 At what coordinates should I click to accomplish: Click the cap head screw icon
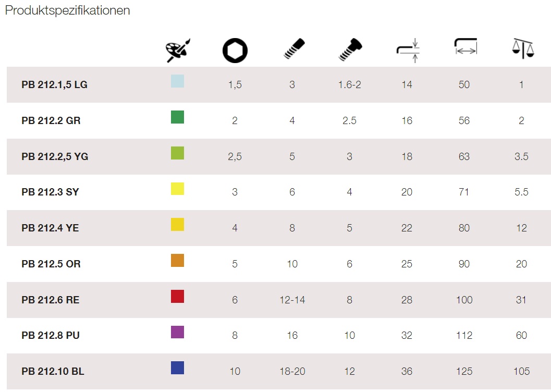tap(350, 50)
